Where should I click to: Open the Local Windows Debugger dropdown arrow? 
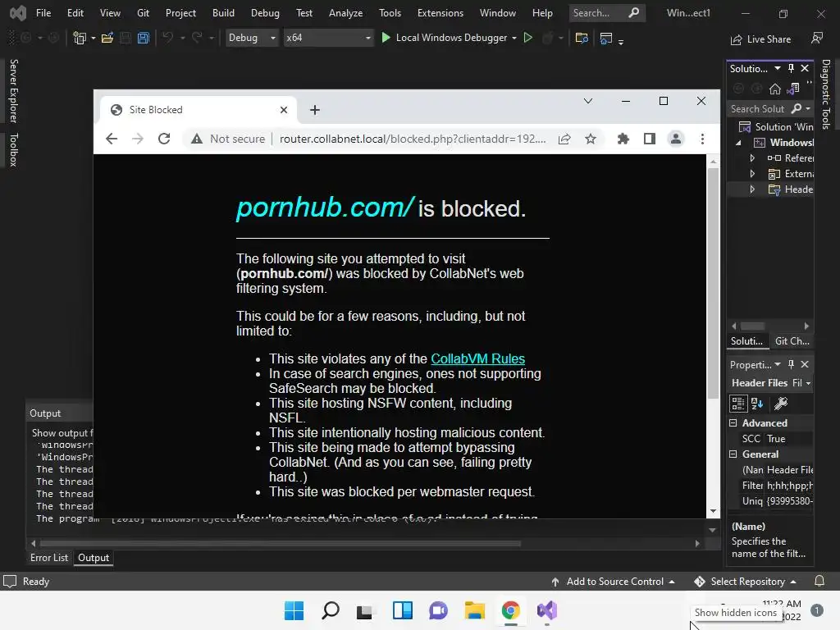[514, 38]
